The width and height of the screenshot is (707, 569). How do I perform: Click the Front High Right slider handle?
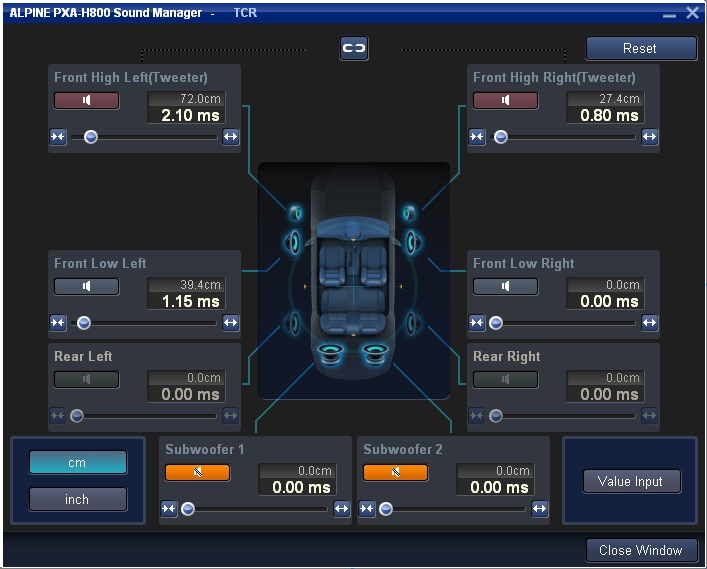pos(501,137)
